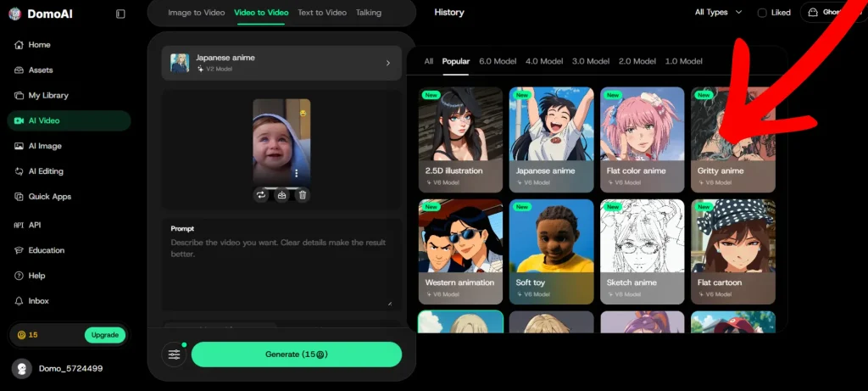This screenshot has width=868, height=391.
Task: Click into the Prompt text field
Action: click(x=281, y=264)
